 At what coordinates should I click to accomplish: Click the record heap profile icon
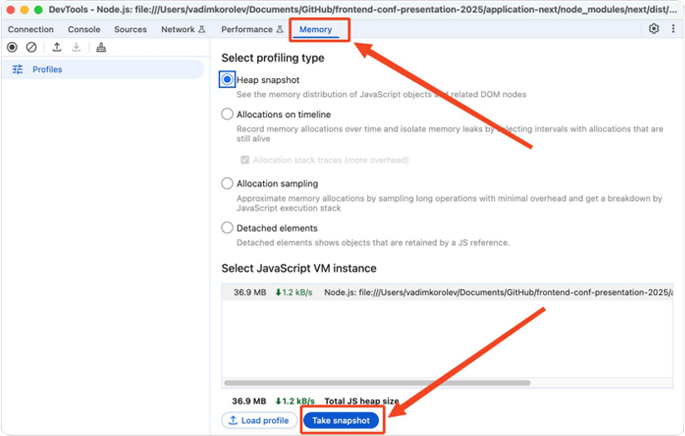(12, 47)
